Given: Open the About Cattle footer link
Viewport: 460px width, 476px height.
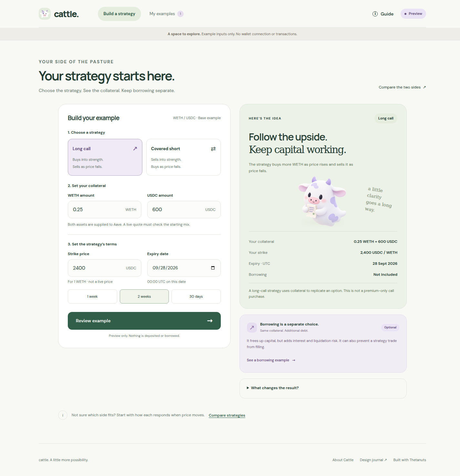Looking at the screenshot, I should click(x=343, y=460).
